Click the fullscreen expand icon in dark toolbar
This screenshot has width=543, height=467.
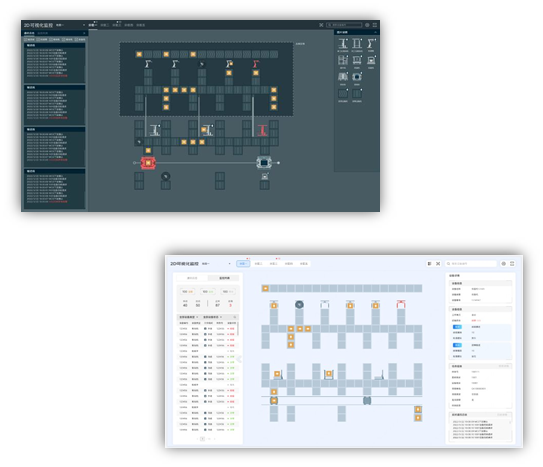tap(321, 25)
